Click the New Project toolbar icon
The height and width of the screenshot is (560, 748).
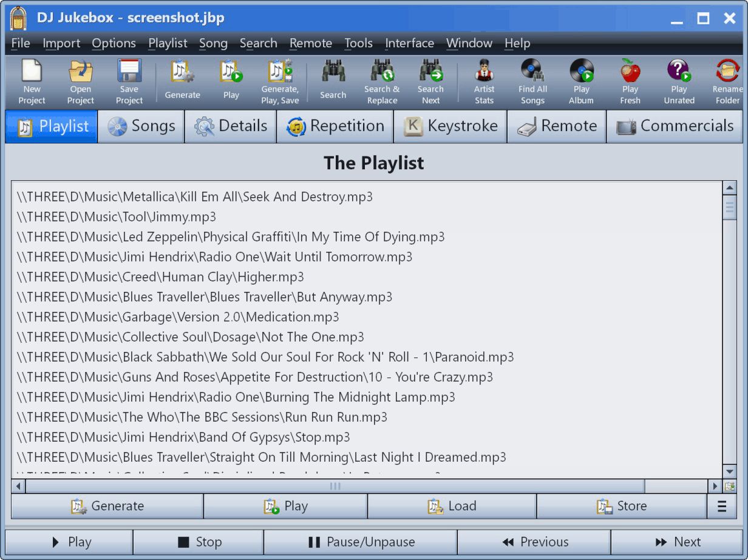click(32, 83)
